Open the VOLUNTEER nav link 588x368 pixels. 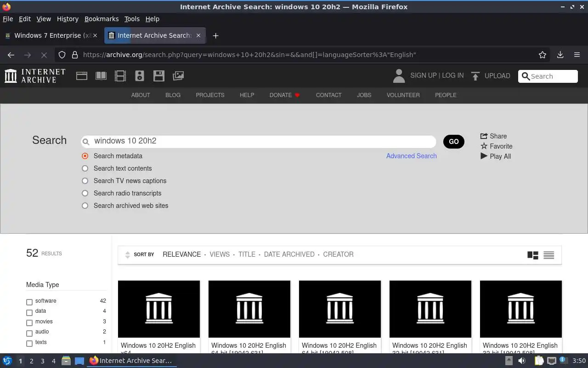(403, 95)
